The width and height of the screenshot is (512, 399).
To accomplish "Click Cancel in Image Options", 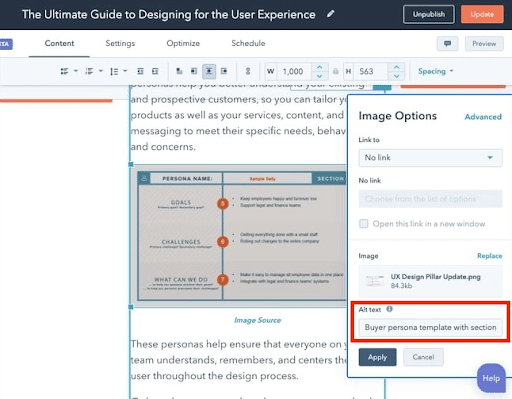I will (423, 357).
